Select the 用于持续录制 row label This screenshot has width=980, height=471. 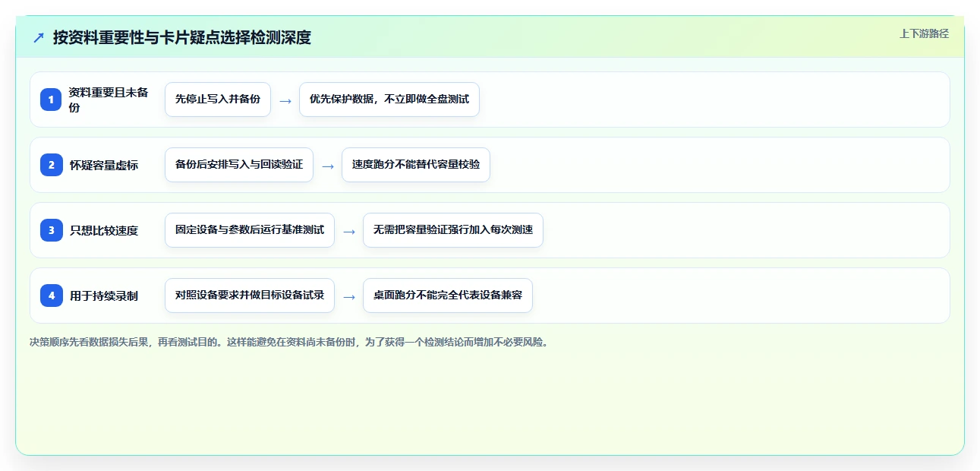104,296
